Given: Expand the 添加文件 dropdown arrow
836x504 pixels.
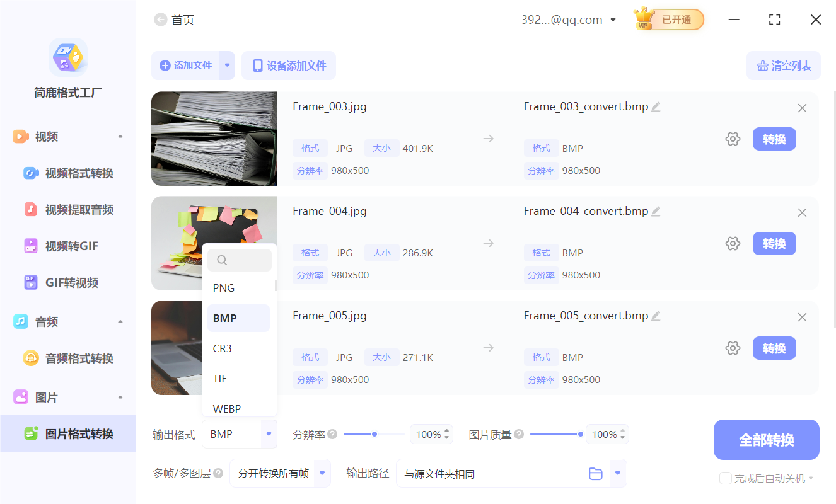Looking at the screenshot, I should (226, 66).
